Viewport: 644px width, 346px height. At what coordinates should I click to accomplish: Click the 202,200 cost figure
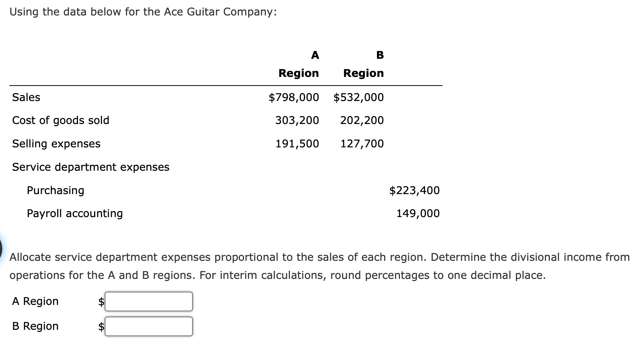click(362, 120)
